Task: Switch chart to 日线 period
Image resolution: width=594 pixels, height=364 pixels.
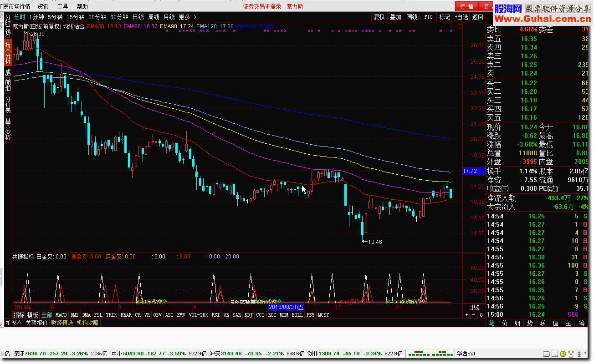Action: tap(138, 17)
